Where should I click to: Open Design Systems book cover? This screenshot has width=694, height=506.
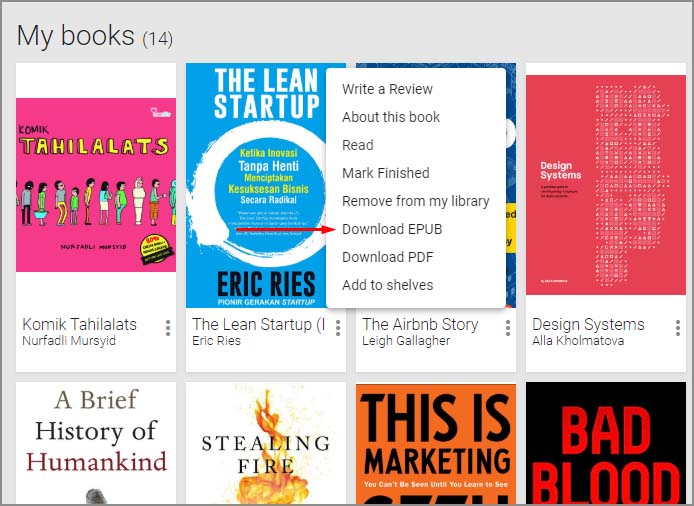click(x=606, y=185)
